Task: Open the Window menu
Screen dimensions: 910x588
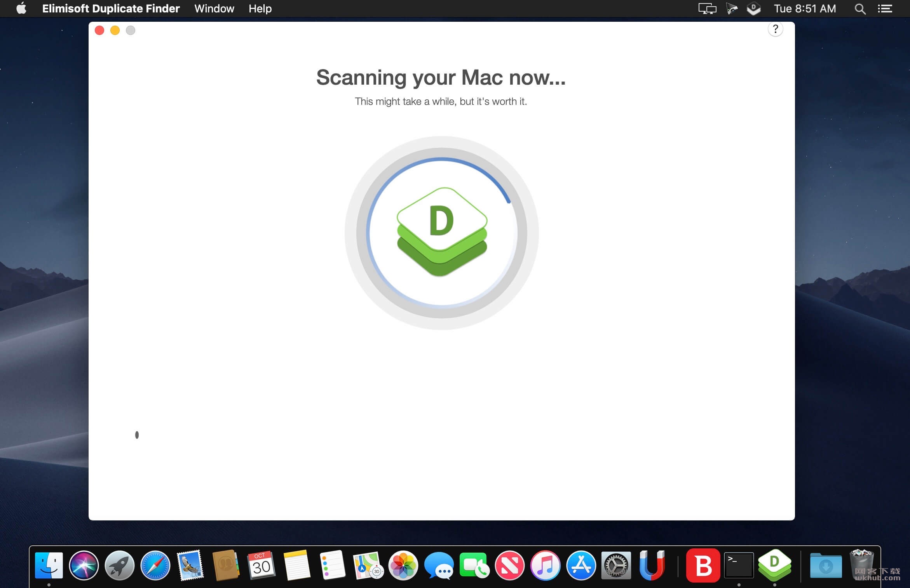Action: click(214, 8)
